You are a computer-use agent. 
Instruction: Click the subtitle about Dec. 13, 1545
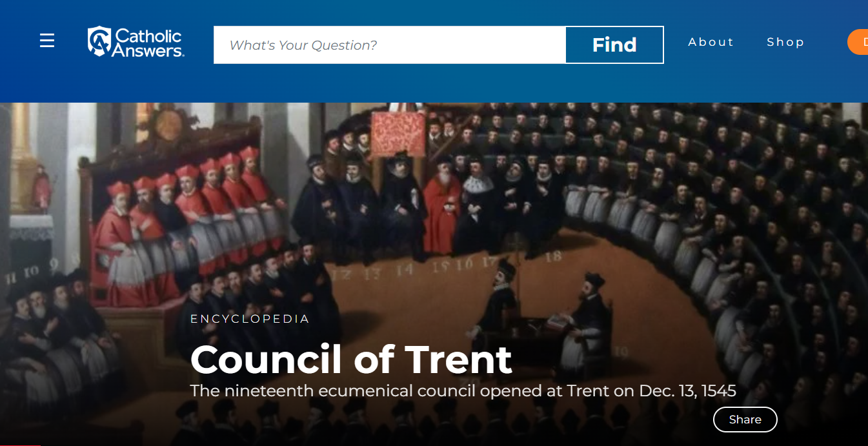tap(463, 391)
